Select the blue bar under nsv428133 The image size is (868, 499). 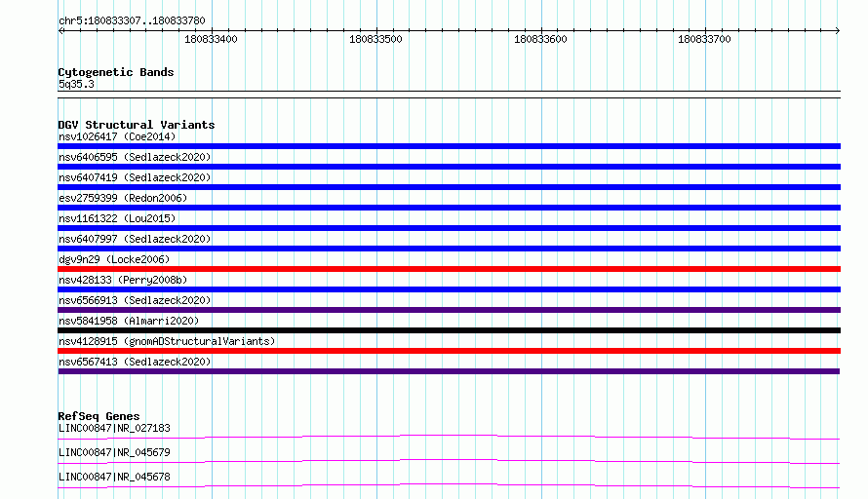pyautogui.click(x=449, y=289)
